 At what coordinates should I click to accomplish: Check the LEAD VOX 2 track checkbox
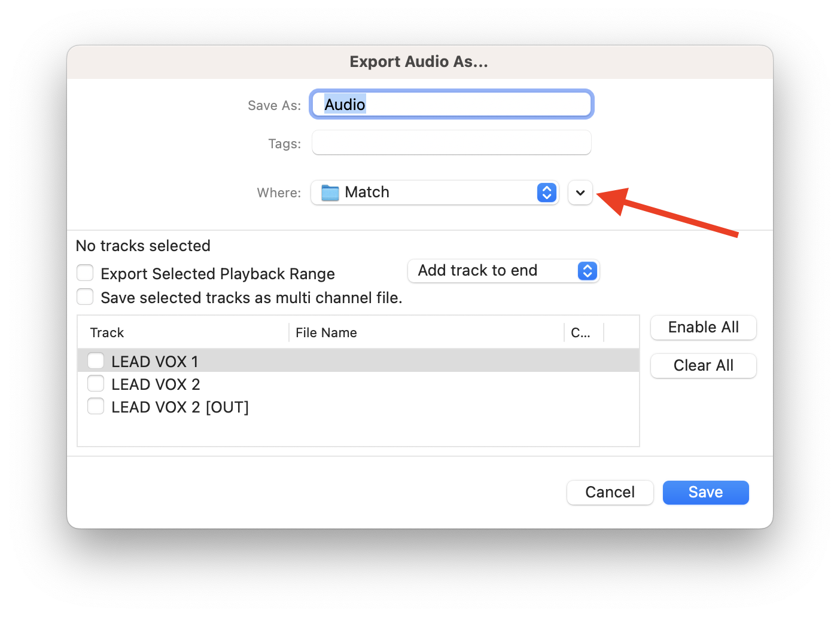click(96, 384)
